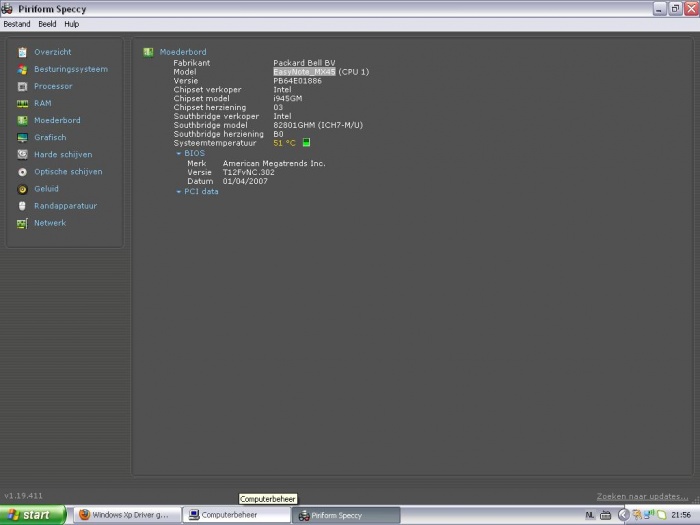Click the Packard Bell BV value
Image resolution: width=700 pixels, height=525 pixels.
[x=304, y=63]
